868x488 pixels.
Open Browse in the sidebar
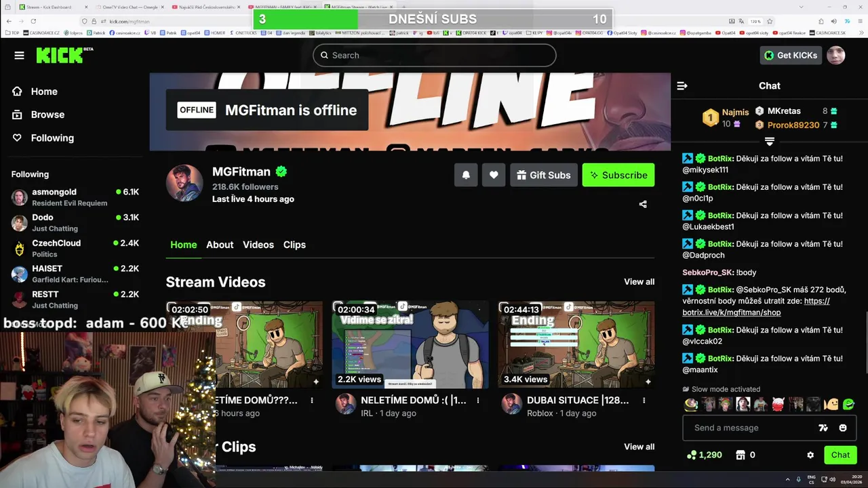coord(47,115)
